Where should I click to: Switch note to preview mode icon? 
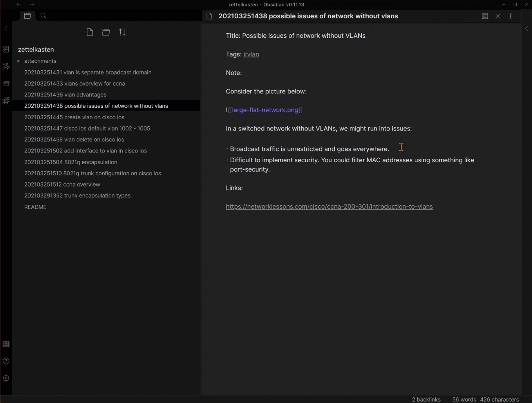(485, 16)
